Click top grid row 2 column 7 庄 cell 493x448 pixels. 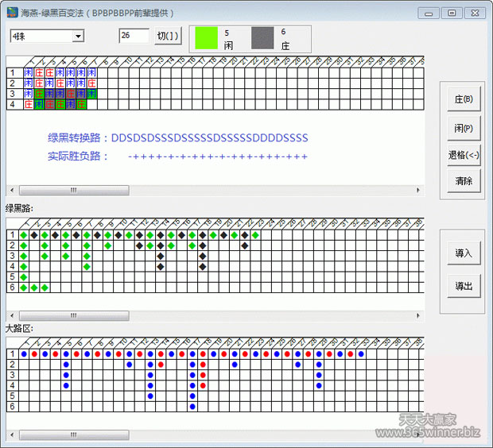click(x=91, y=83)
